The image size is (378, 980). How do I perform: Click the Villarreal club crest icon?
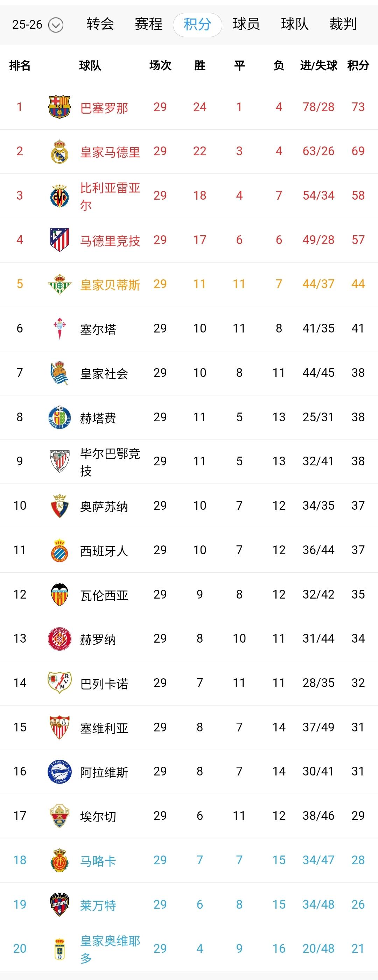coord(59,195)
